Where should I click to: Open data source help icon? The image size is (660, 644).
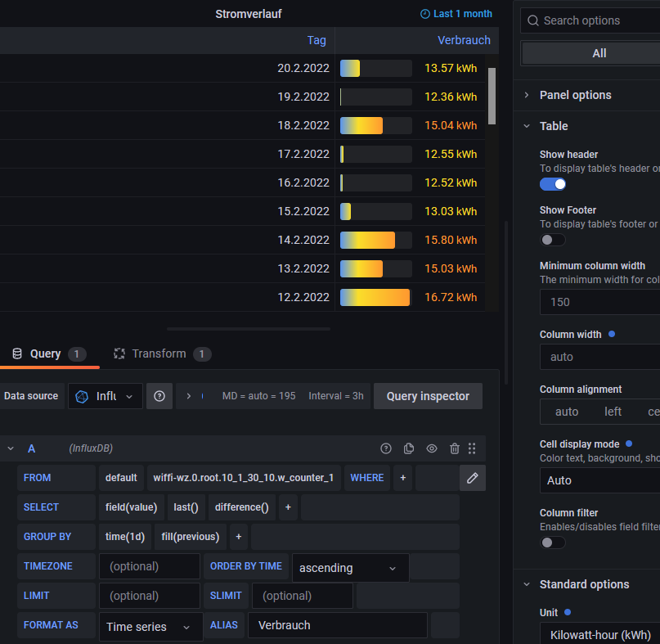pyautogui.click(x=159, y=396)
